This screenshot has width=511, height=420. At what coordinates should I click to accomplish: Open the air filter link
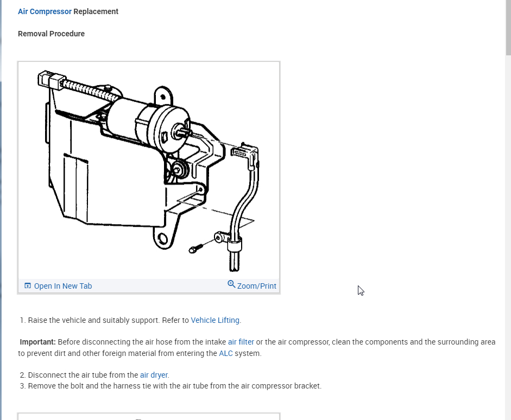click(x=241, y=342)
